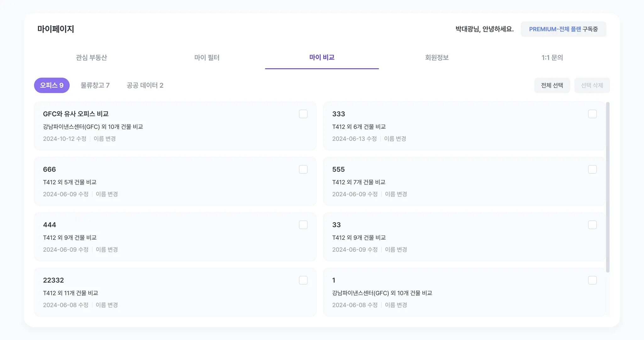Click the PREMIUM-전체 플랜 구독중 badge

[x=563, y=29]
